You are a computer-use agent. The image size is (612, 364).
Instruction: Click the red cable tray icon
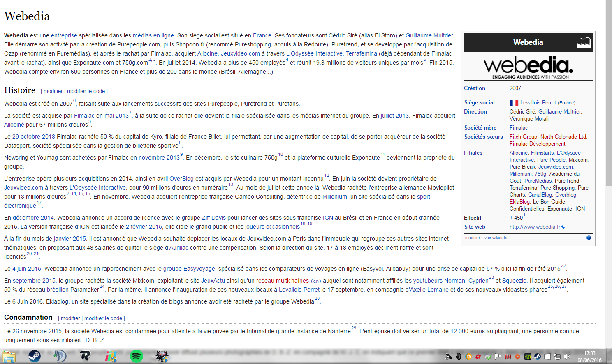coord(478,357)
